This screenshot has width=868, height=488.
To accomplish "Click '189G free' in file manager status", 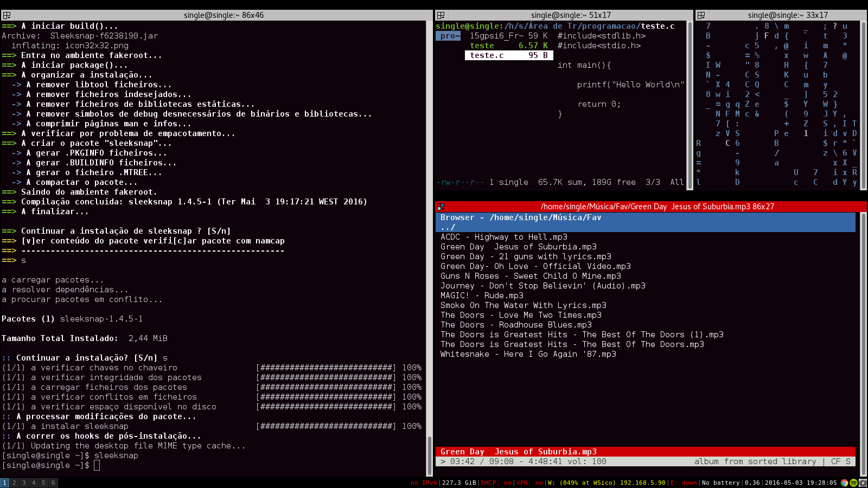I will click(613, 182).
